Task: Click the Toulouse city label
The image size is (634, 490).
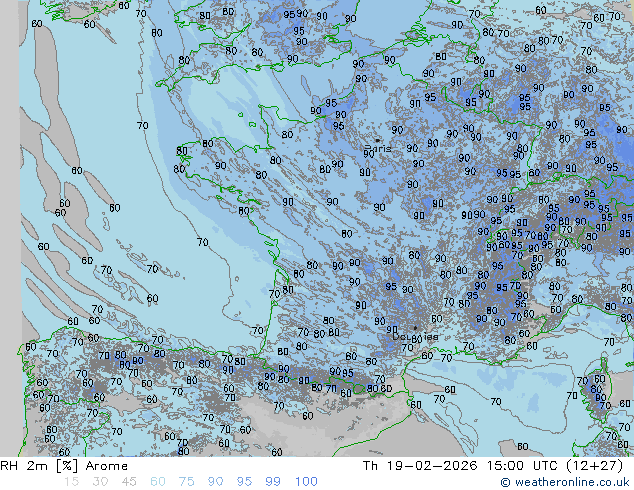Action: tap(415, 337)
